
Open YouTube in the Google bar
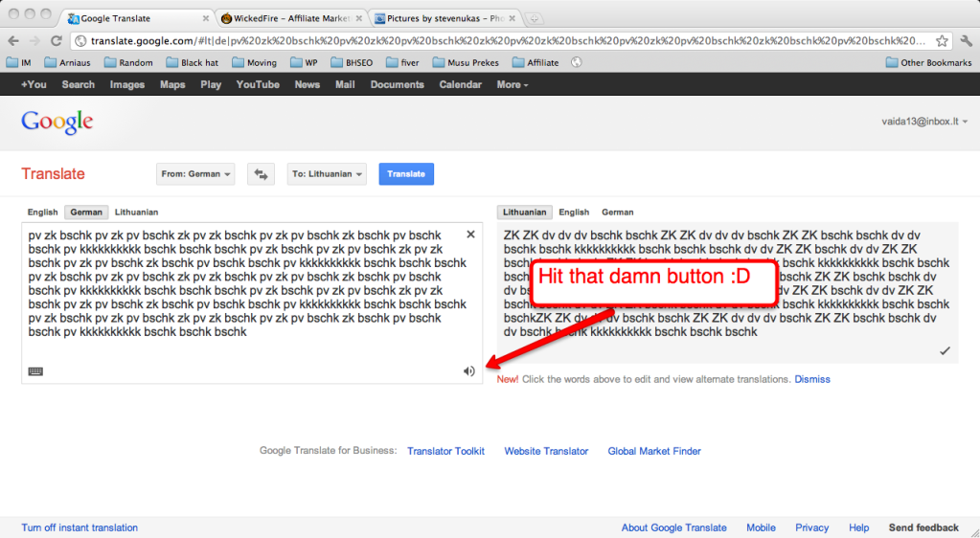(x=258, y=84)
